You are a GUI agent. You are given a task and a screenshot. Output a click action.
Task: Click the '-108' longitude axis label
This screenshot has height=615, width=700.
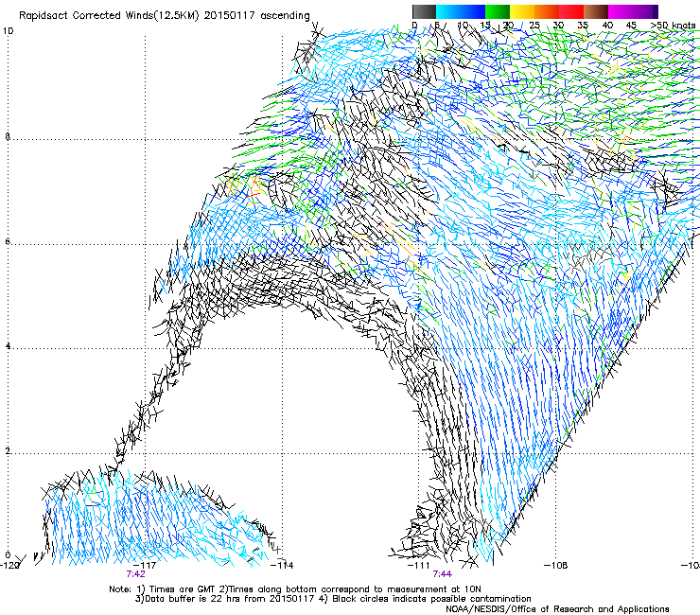point(556,566)
